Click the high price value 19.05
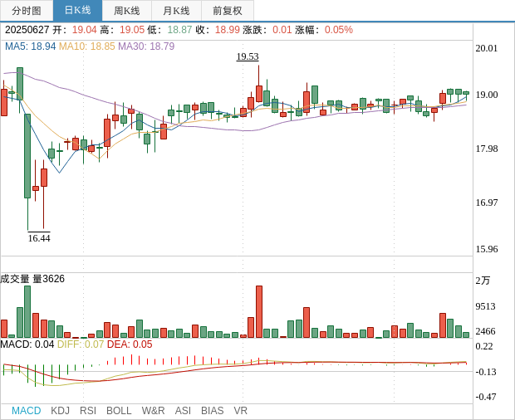The image size is (515, 420). click(x=132, y=30)
